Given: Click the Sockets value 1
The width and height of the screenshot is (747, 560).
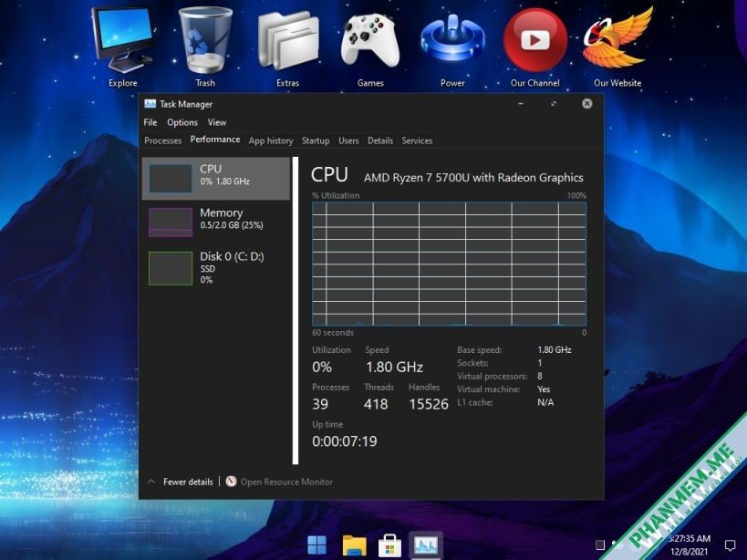Looking at the screenshot, I should coord(540,363).
